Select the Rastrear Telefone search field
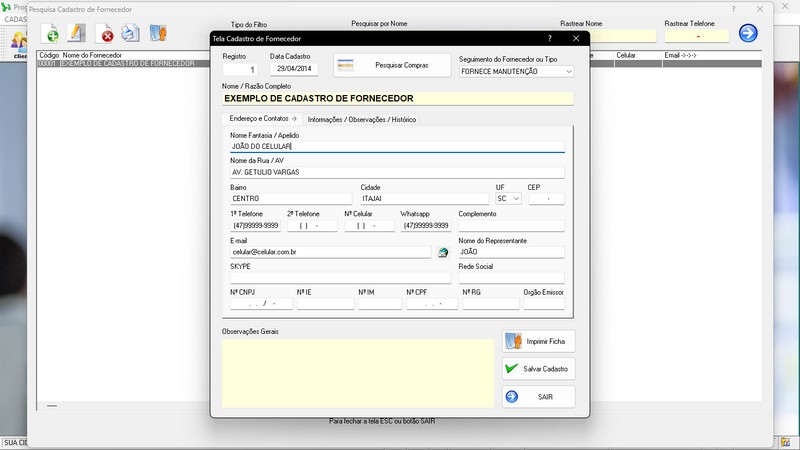This screenshot has width=800, height=450. tap(696, 36)
